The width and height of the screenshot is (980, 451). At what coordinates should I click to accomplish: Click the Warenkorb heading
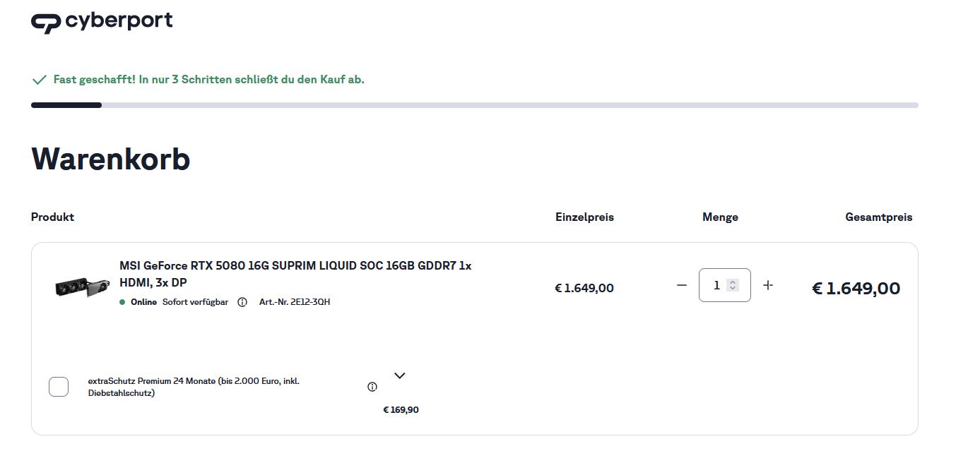click(x=111, y=160)
